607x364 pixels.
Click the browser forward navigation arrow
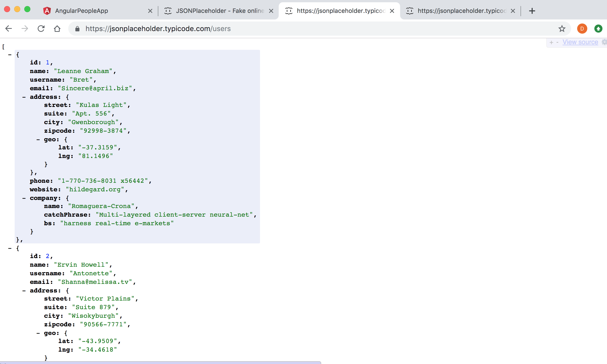point(25,28)
